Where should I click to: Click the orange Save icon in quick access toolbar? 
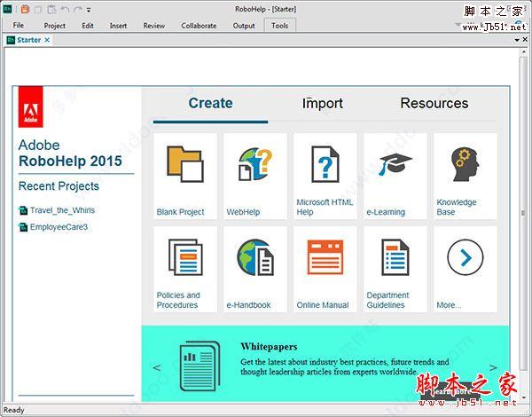25,9
